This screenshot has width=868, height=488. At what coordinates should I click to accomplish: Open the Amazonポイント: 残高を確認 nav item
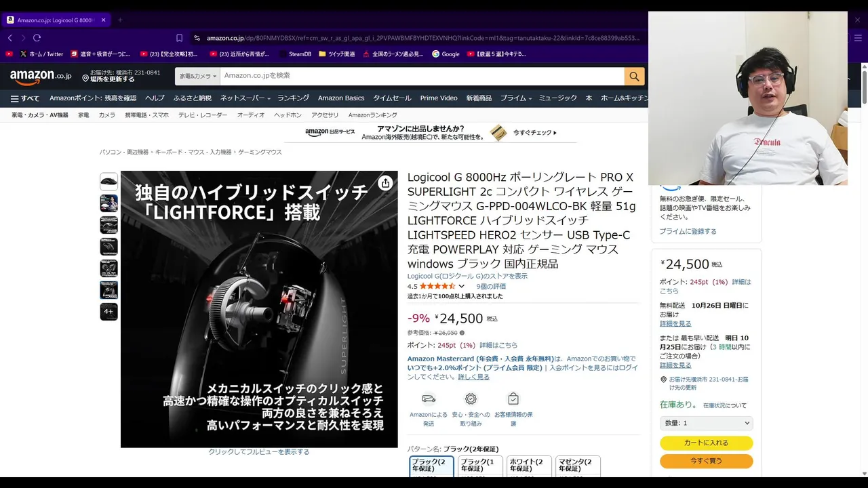[x=93, y=98]
